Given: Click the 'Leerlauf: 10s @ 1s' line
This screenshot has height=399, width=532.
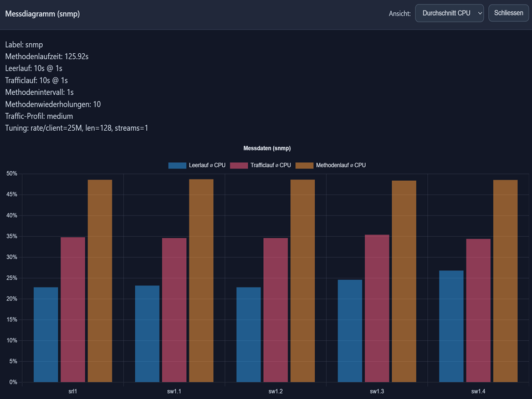Looking at the screenshot, I should point(34,69).
